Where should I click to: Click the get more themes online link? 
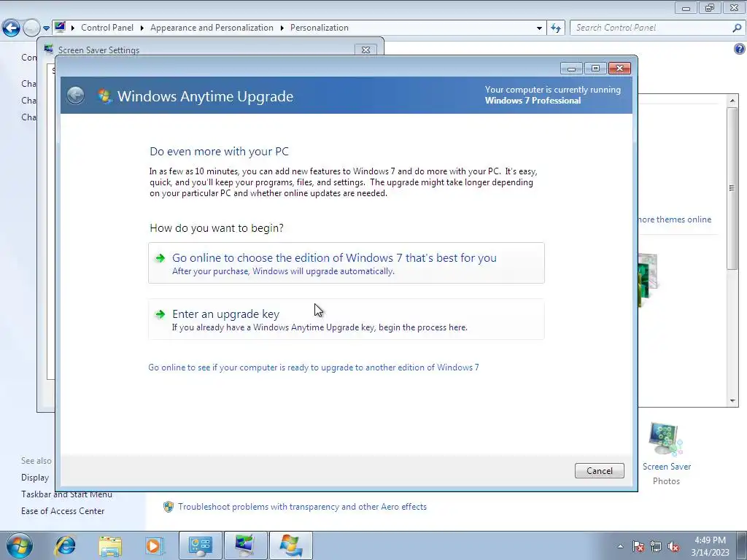click(x=675, y=219)
